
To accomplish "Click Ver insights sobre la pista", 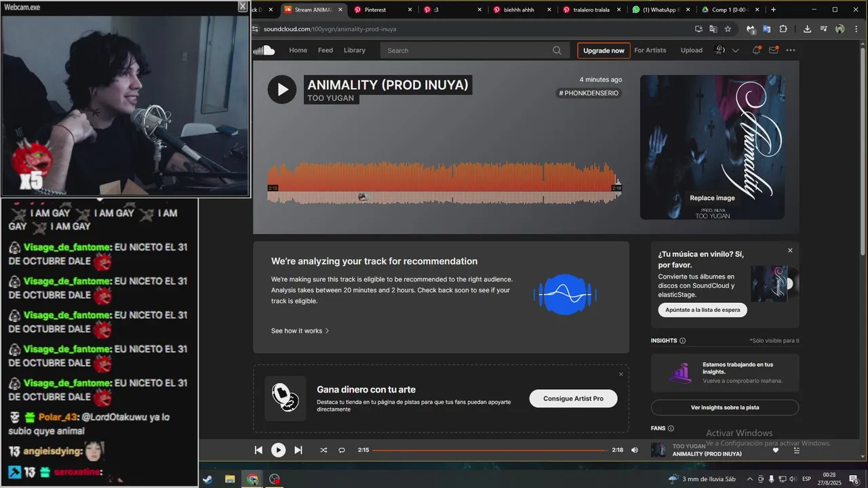I will point(725,407).
